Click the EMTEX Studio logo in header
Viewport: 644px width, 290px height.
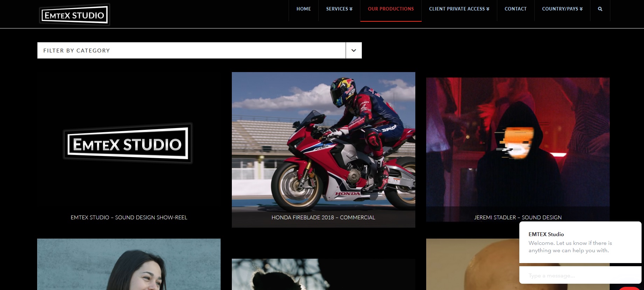[x=75, y=15]
